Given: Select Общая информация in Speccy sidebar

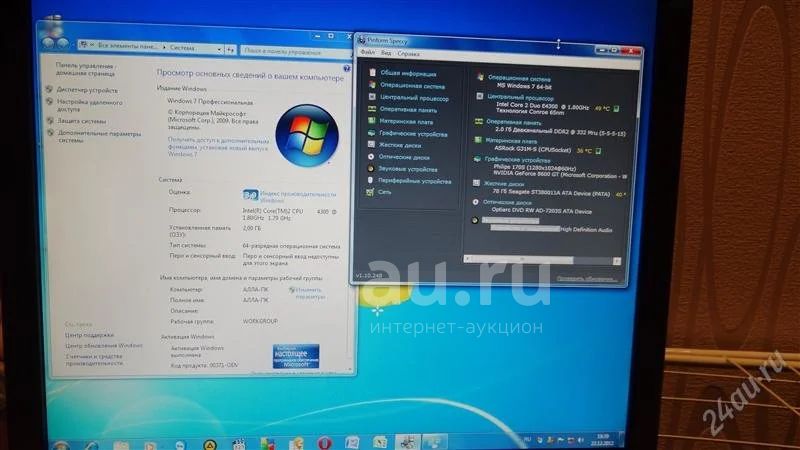Looking at the screenshot, I should (408, 73).
